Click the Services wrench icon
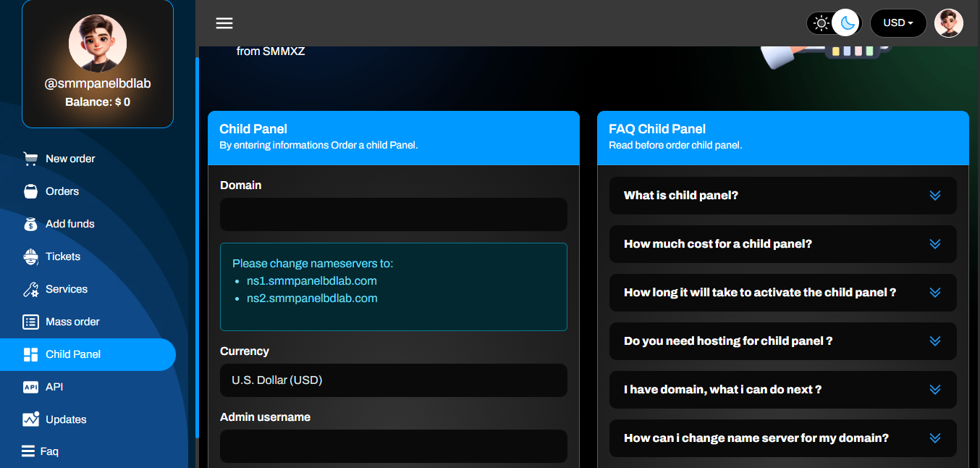Screen dimensions: 980x468 (x=30, y=289)
